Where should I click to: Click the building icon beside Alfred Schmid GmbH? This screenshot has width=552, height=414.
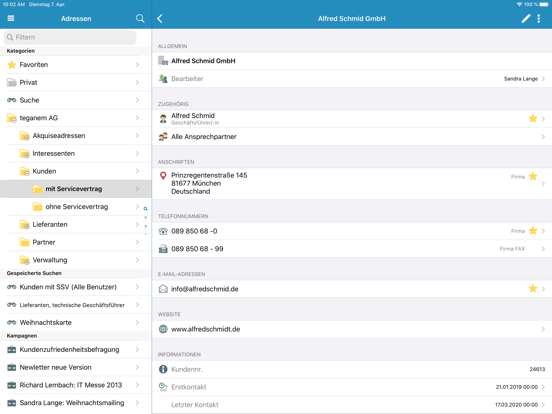163,61
